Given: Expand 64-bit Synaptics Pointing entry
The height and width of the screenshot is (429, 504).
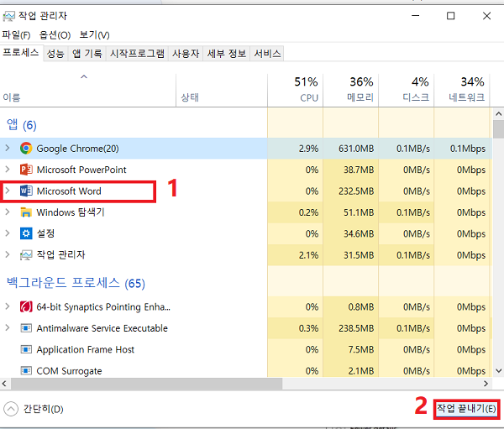Looking at the screenshot, I should point(8,306).
